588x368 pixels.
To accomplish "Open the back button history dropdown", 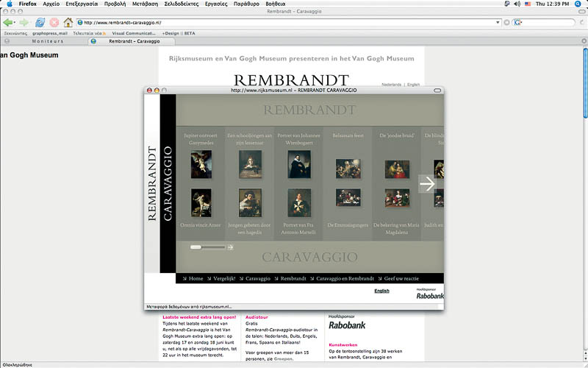I will click(14, 23).
